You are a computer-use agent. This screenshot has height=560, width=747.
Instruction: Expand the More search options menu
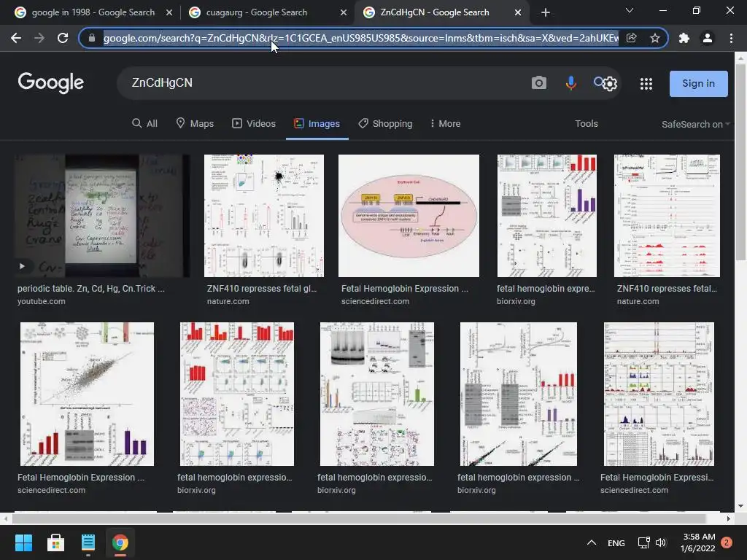pyautogui.click(x=445, y=124)
